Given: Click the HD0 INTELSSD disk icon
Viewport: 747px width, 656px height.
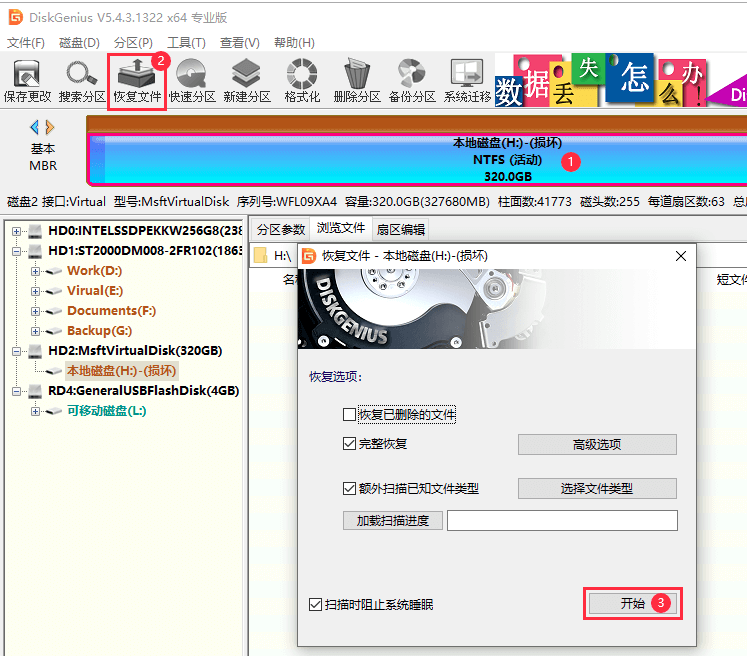Looking at the screenshot, I should [x=35, y=231].
